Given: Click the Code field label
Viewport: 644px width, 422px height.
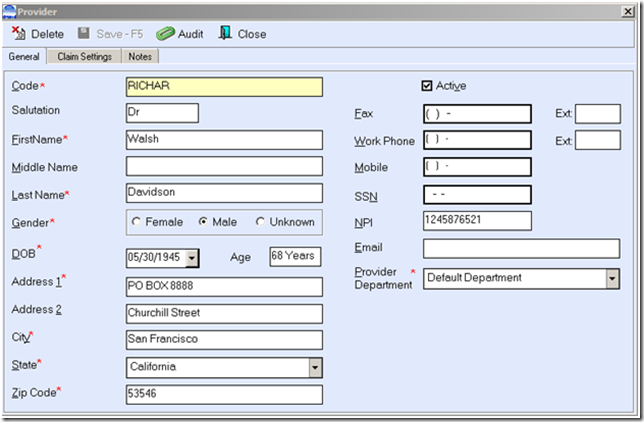Looking at the screenshot, I should click(x=25, y=86).
